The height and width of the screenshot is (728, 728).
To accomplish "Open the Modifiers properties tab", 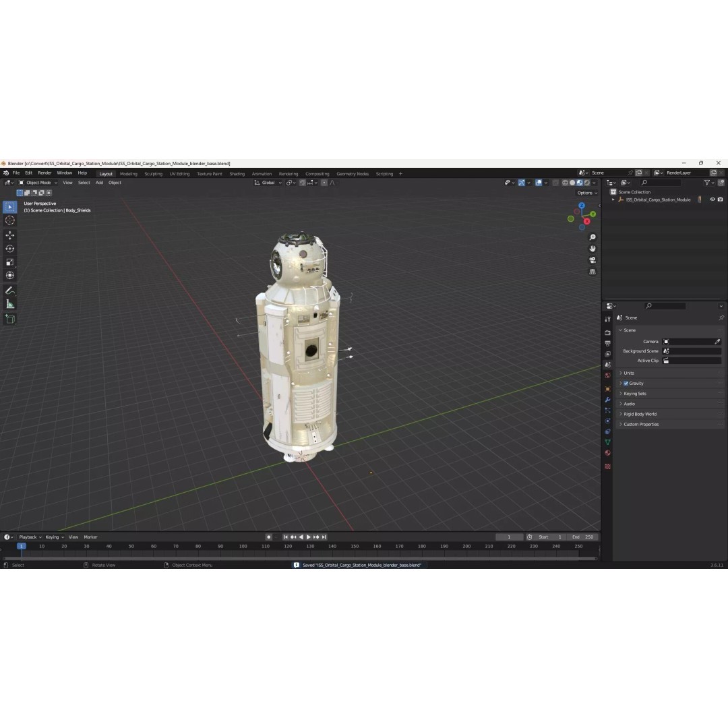I will [607, 400].
